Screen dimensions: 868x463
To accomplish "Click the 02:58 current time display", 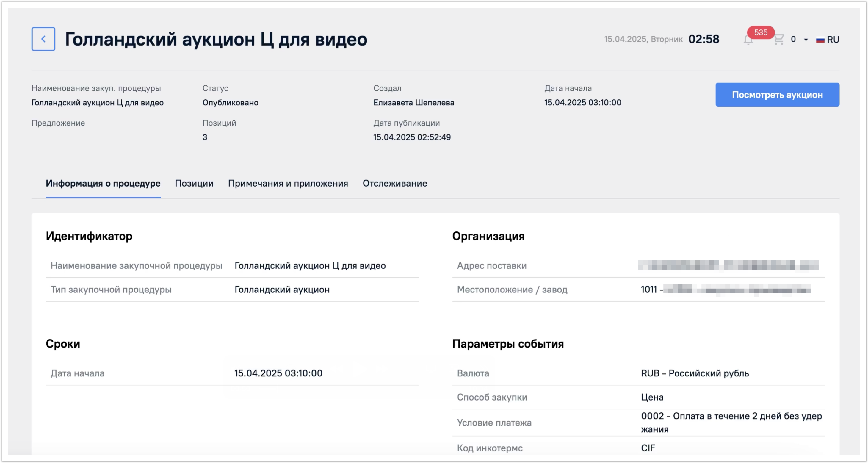I will click(704, 39).
